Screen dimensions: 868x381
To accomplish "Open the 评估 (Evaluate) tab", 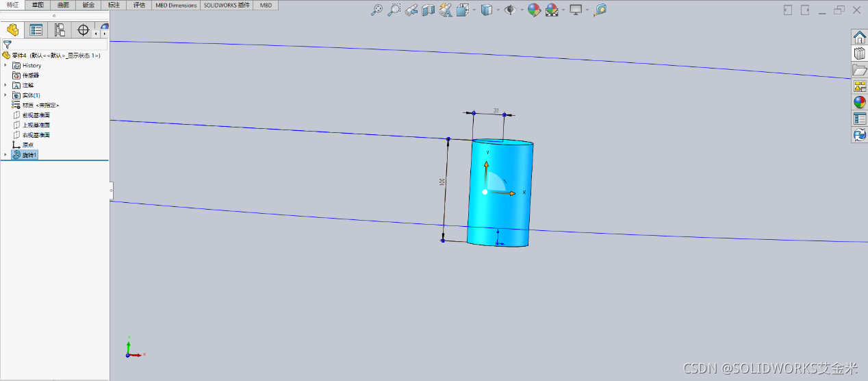I will 139,5.
